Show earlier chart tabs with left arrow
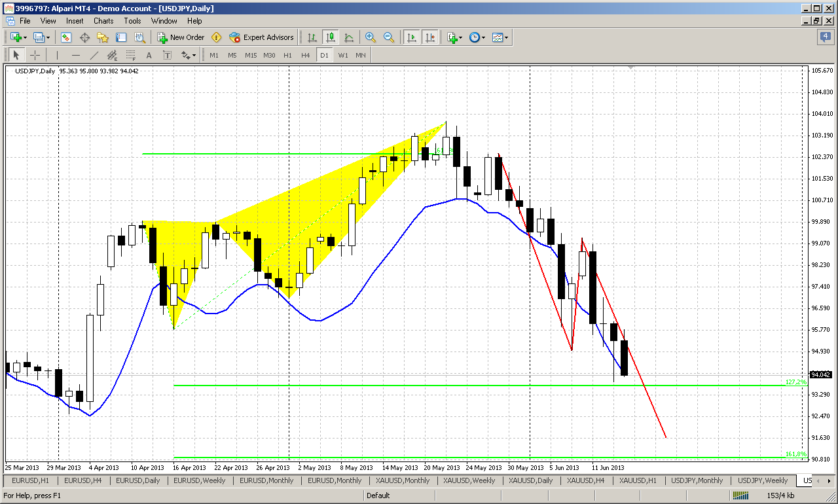Screen dimensions: 838x504 [819, 481]
